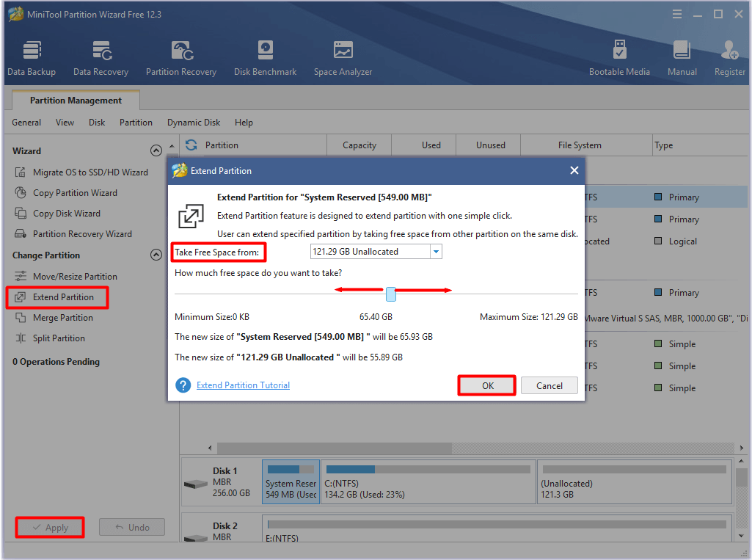Click the refresh icon beside Partition header

coord(191,145)
